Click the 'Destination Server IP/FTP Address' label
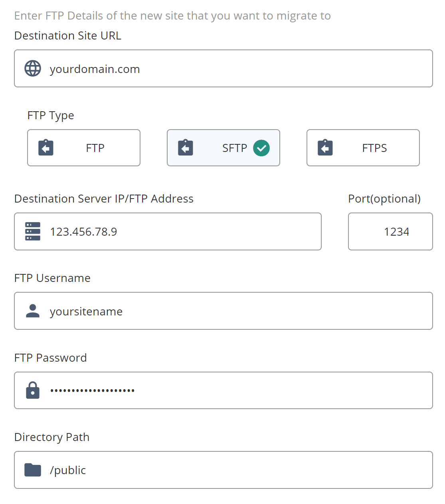 tap(104, 199)
